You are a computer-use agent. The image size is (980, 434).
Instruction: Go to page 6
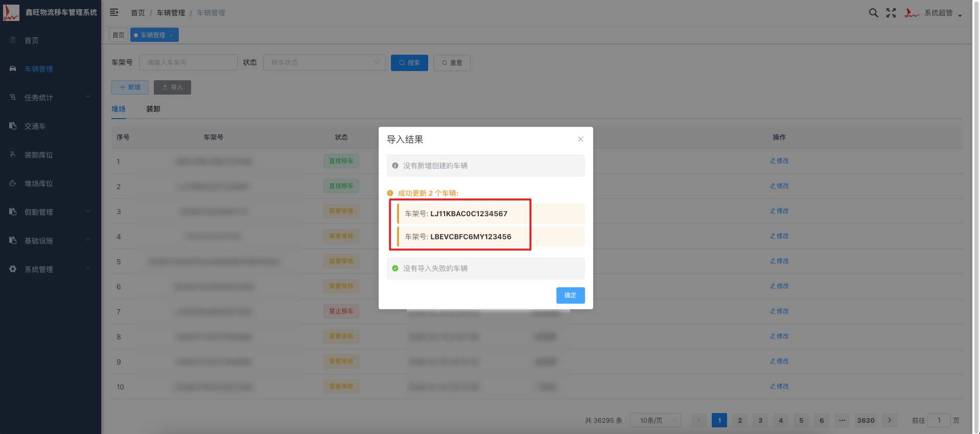pyautogui.click(x=822, y=420)
